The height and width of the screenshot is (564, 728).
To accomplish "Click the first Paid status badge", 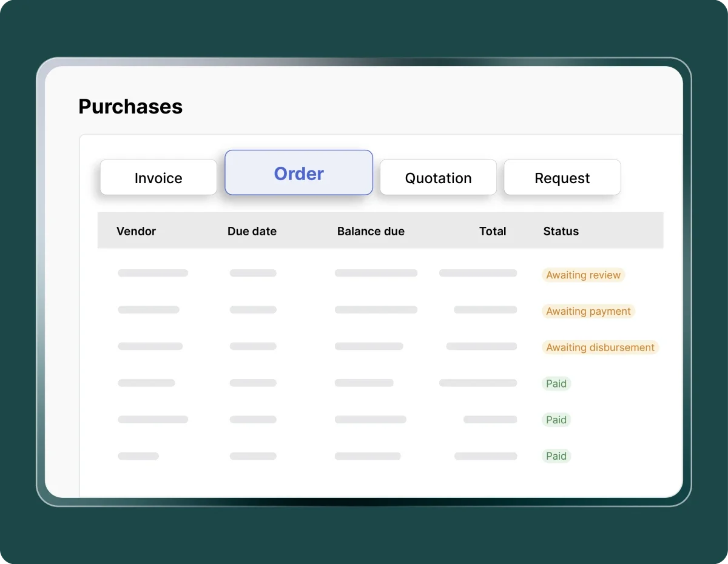I will (556, 383).
